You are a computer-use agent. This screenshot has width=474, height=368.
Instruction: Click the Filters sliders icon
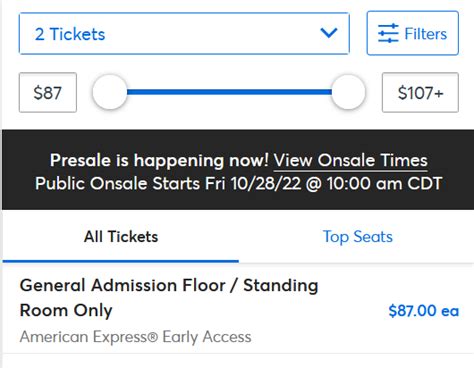coord(388,33)
